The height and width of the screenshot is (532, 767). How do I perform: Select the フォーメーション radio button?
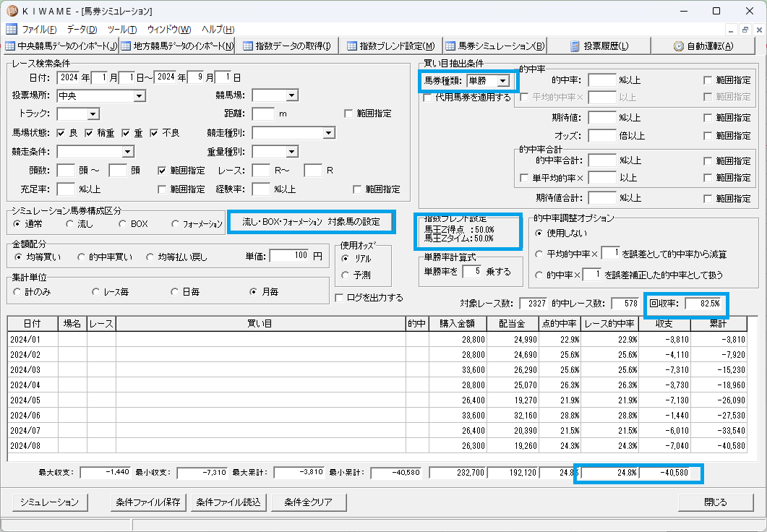pyautogui.click(x=175, y=224)
